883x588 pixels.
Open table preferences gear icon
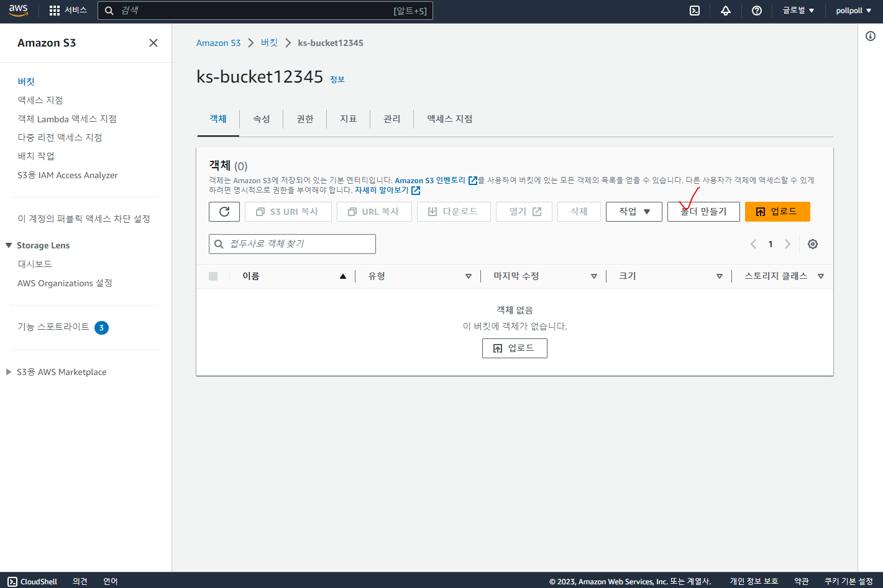tap(812, 244)
